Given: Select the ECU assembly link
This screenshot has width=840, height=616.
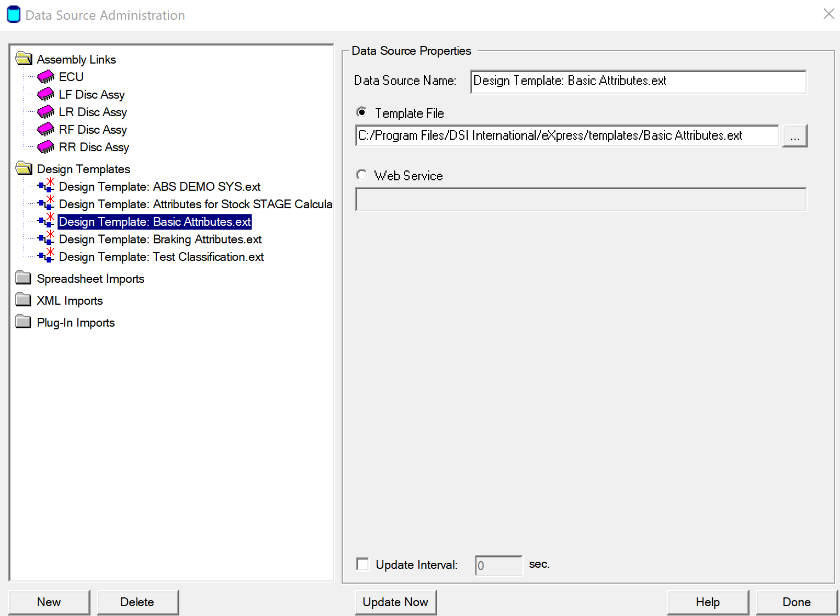Looking at the screenshot, I should pos(71,77).
